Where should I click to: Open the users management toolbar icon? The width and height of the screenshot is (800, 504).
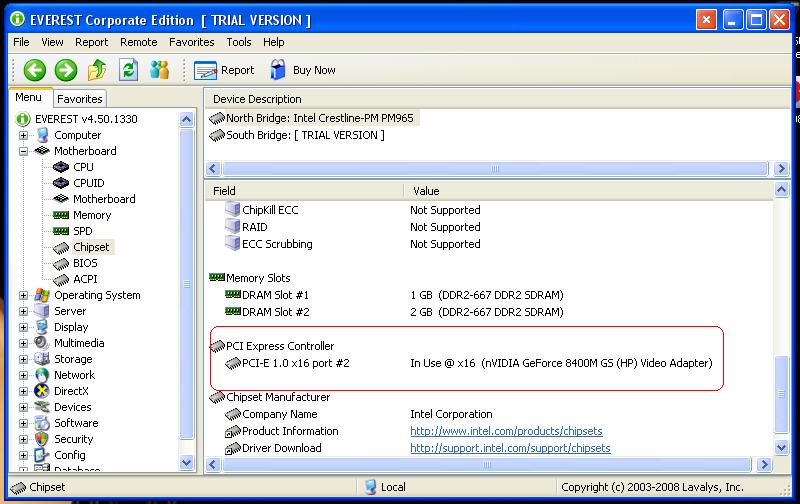(160, 70)
